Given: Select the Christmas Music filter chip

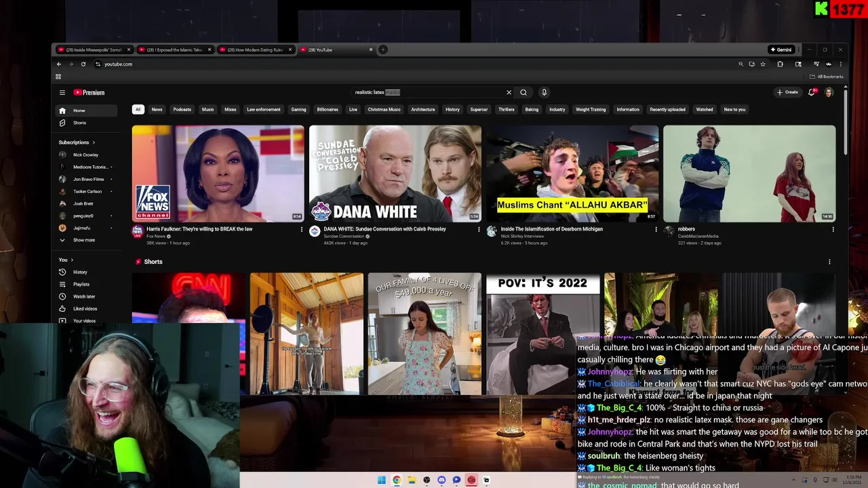Looking at the screenshot, I should point(384,109).
